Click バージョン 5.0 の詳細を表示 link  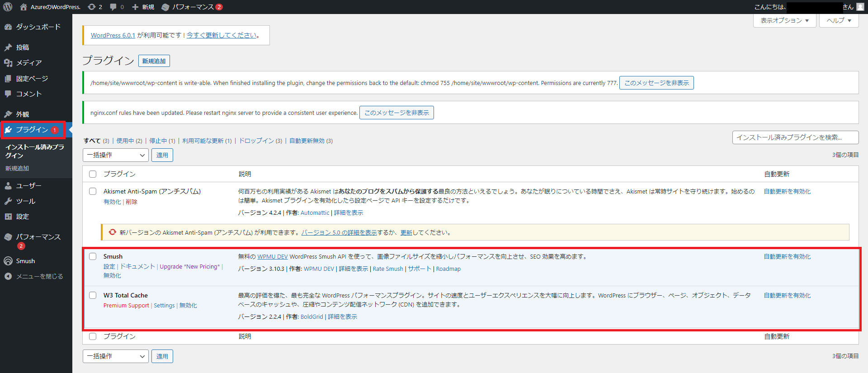[x=339, y=232]
